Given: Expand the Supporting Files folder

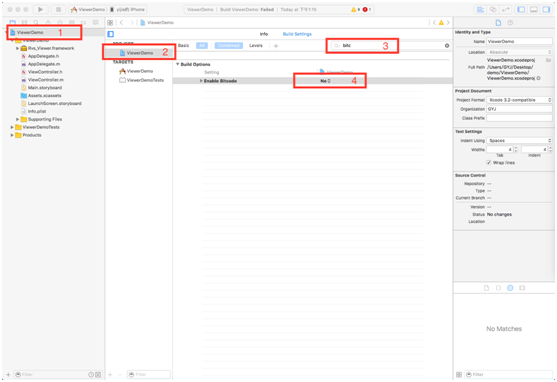Looking at the screenshot, I should (x=17, y=119).
